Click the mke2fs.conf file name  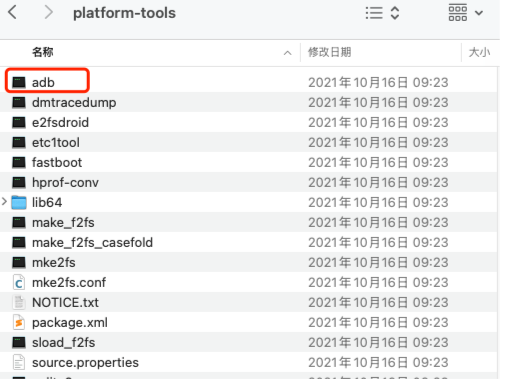(x=69, y=282)
